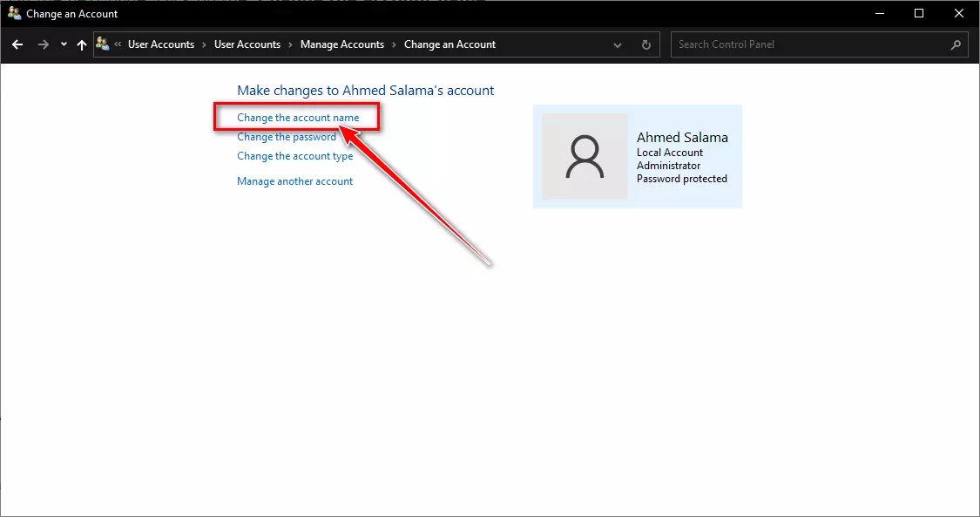Open the recent locations dropdown arrow
This screenshot has width=980, height=517.
[64, 44]
